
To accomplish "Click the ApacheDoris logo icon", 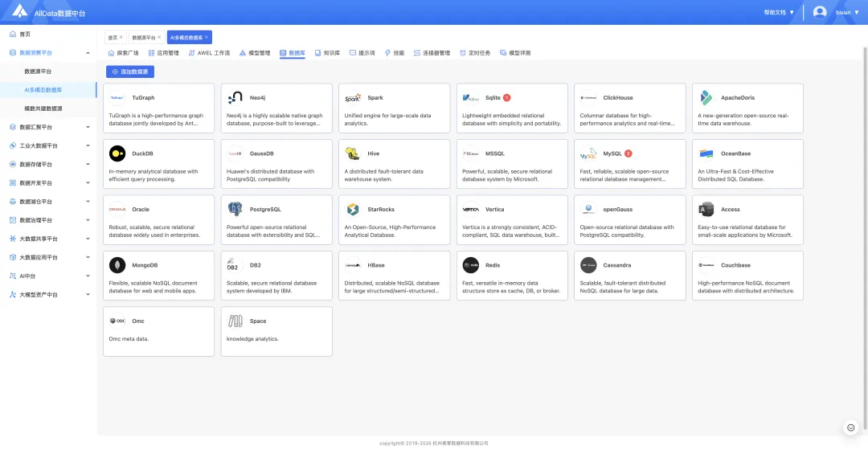I will pyautogui.click(x=706, y=97).
